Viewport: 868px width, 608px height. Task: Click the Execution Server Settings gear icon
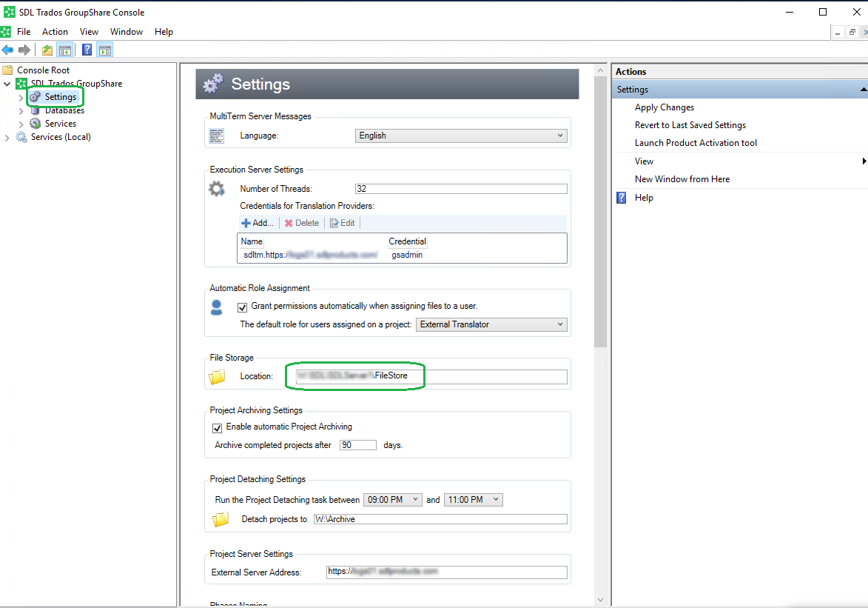click(217, 189)
